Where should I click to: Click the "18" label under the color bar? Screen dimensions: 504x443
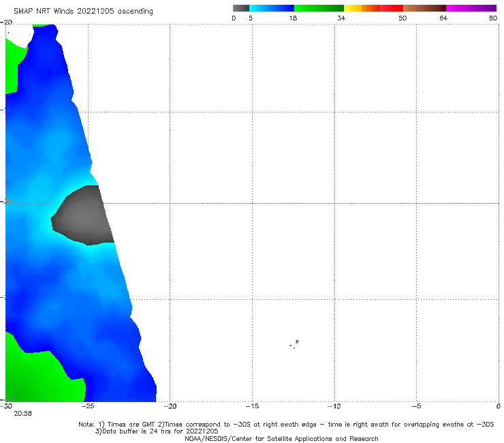293,18
